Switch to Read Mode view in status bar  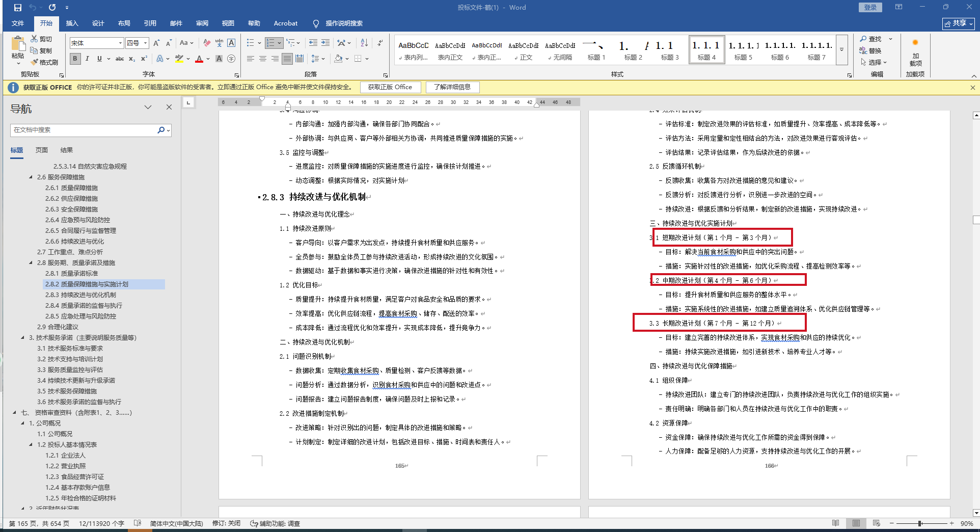point(835,523)
